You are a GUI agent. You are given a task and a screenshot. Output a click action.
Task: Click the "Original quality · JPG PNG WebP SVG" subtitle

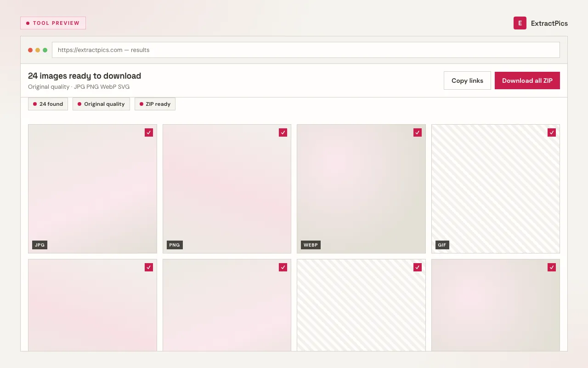[79, 87]
